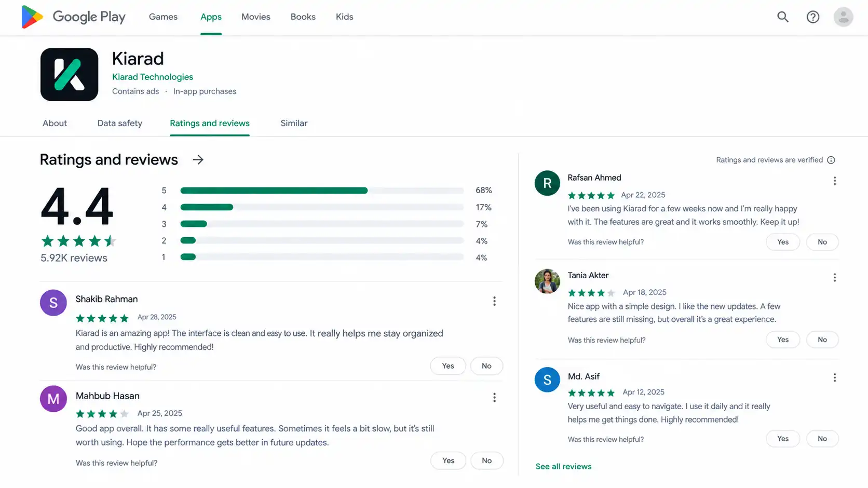Go to the Movies section
The width and height of the screenshot is (868, 488).
pyautogui.click(x=256, y=17)
